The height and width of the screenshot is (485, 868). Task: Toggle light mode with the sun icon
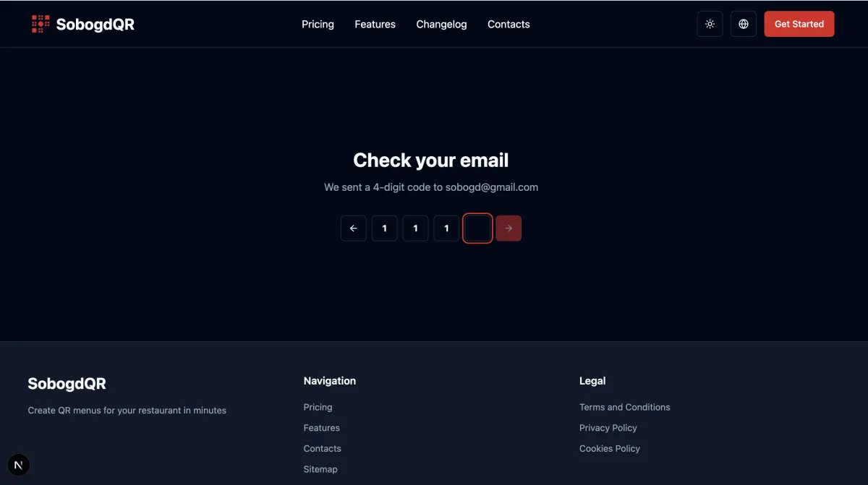[710, 23]
